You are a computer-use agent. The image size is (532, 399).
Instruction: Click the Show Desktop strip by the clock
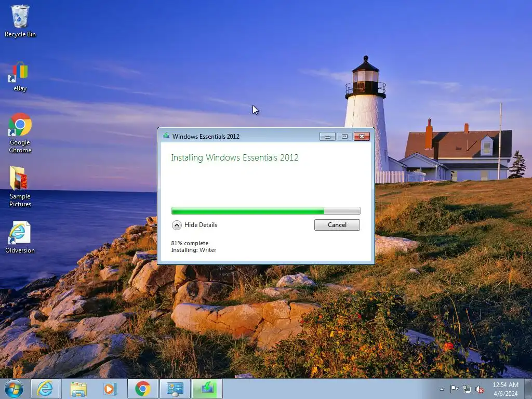(528, 389)
